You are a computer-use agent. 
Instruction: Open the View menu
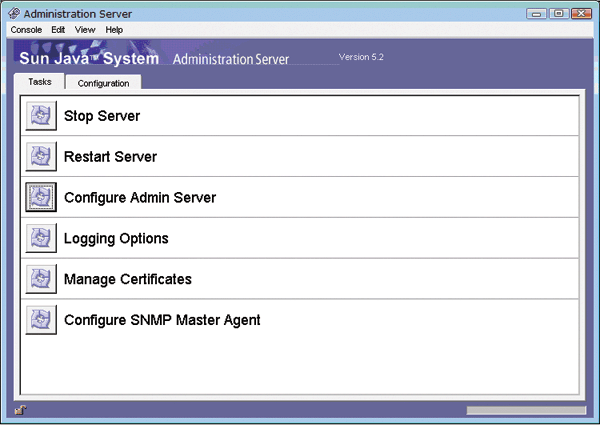pos(85,30)
